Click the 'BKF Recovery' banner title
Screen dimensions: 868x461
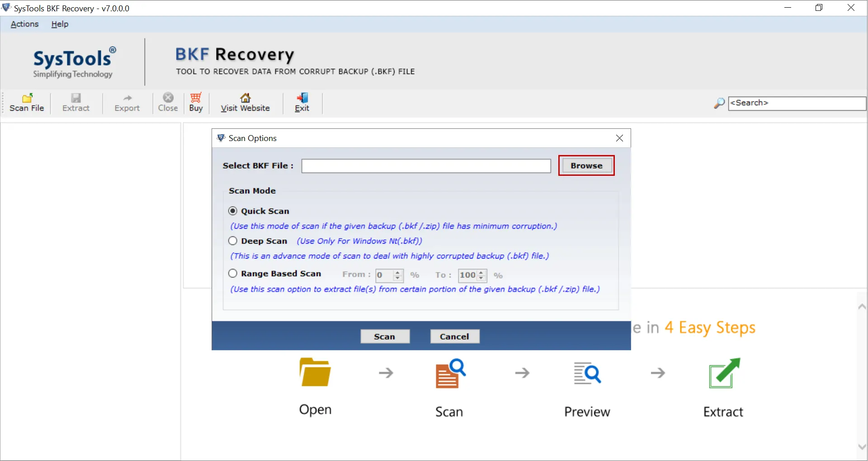point(235,55)
